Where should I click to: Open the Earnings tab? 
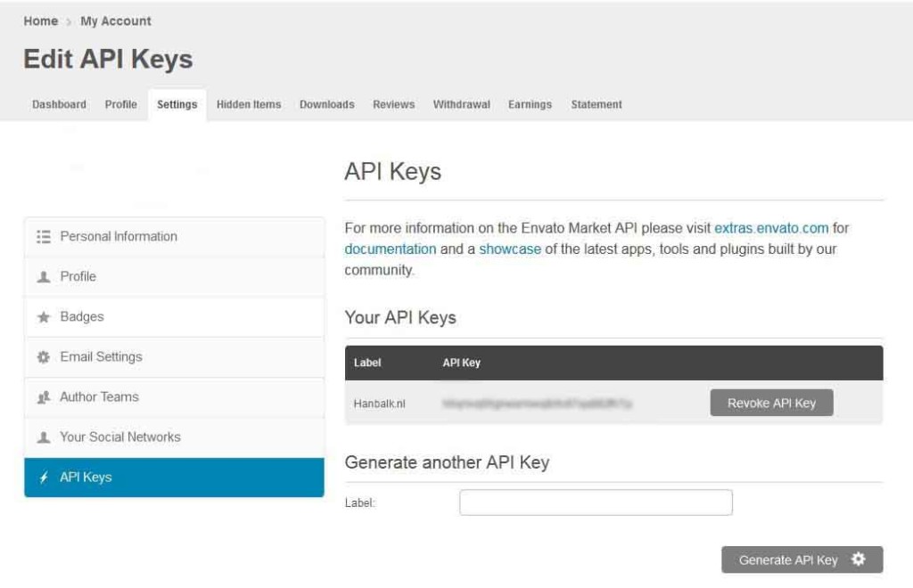(530, 105)
